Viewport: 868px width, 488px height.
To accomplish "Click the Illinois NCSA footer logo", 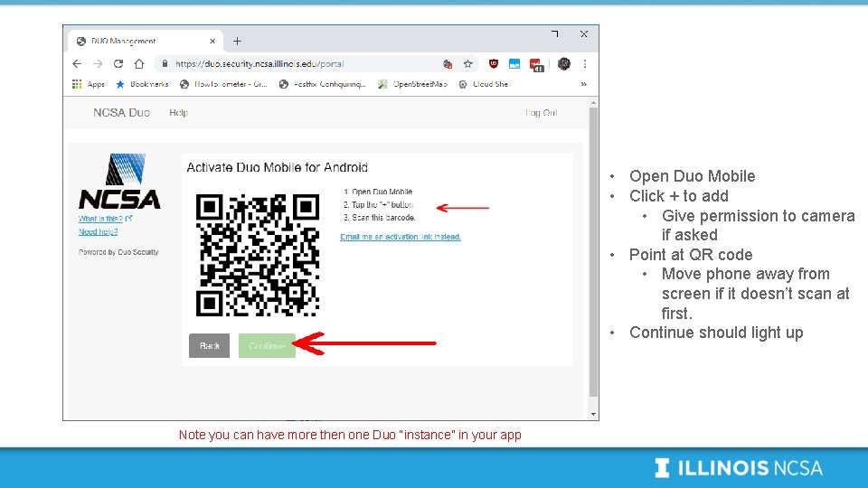I will click(739, 467).
